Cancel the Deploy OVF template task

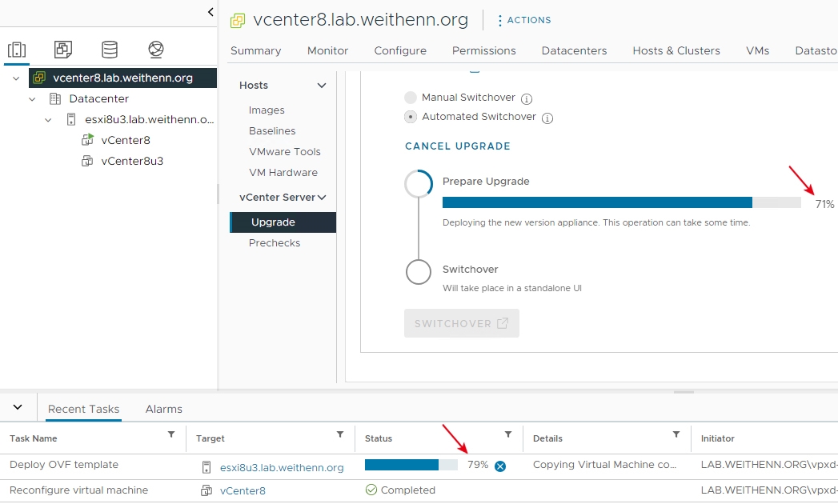pos(500,466)
